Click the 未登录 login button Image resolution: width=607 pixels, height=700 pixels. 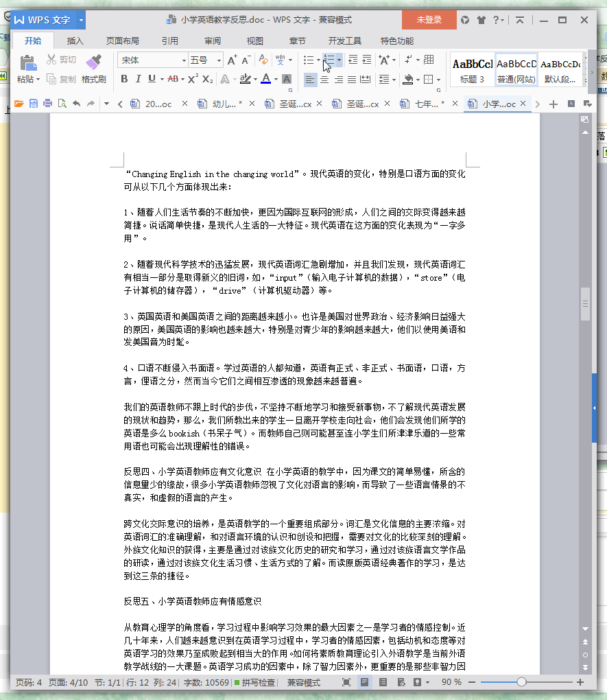[x=429, y=20]
